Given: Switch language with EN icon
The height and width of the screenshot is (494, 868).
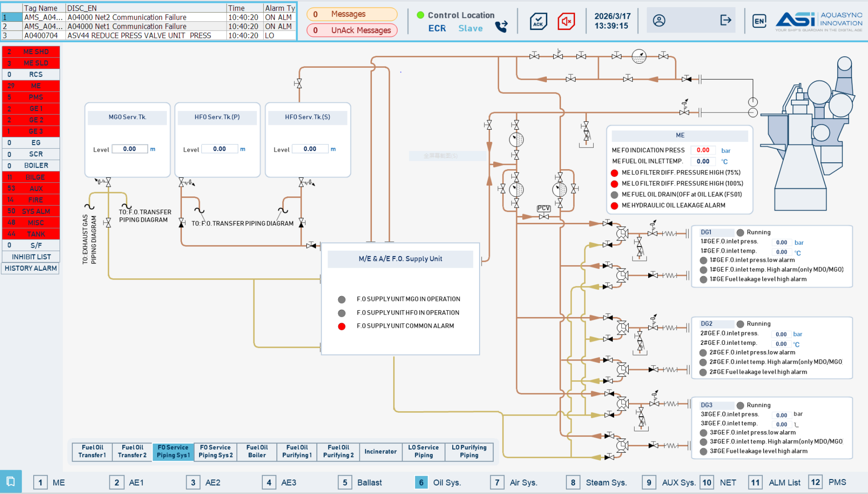Looking at the screenshot, I should [759, 21].
